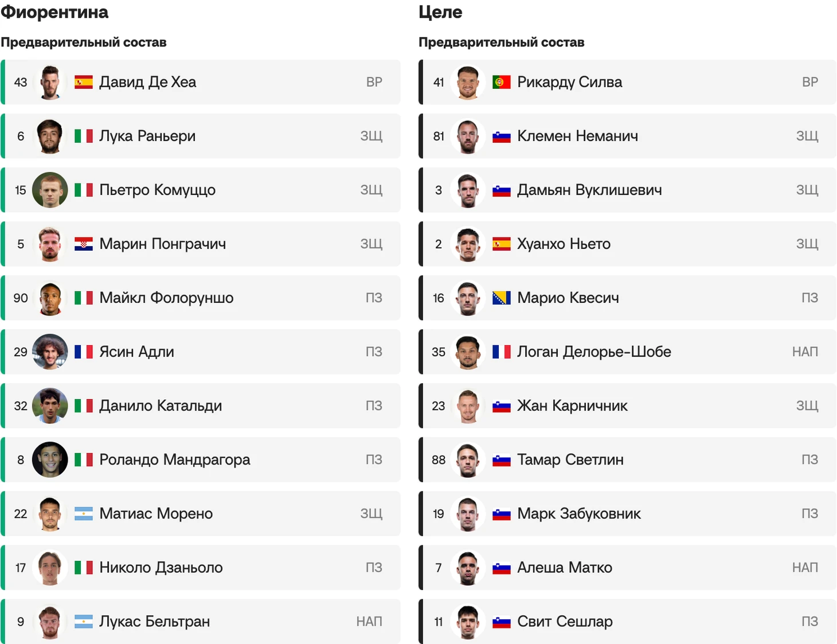Click the Italy flag beside Лука Раньери
Viewport: 837px width, 644px height.
pos(84,136)
